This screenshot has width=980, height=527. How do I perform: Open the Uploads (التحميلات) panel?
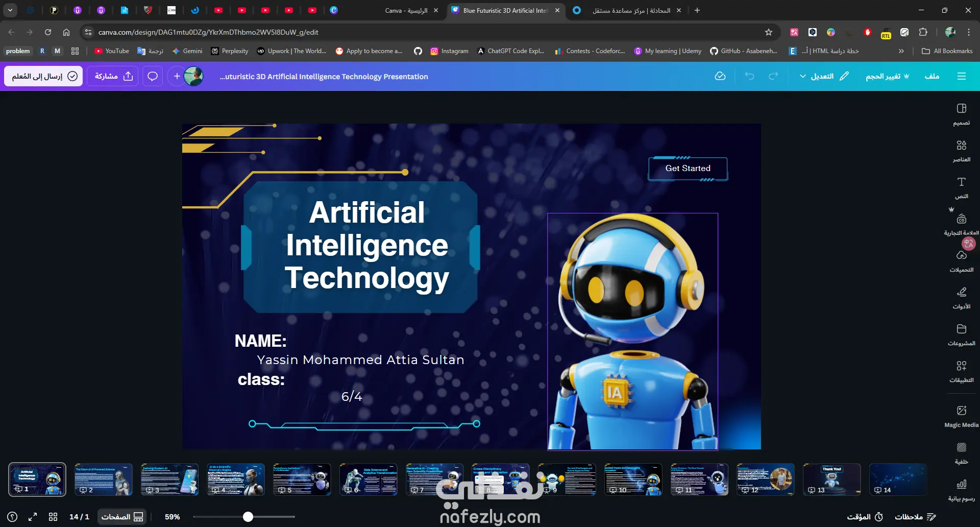pos(961,261)
